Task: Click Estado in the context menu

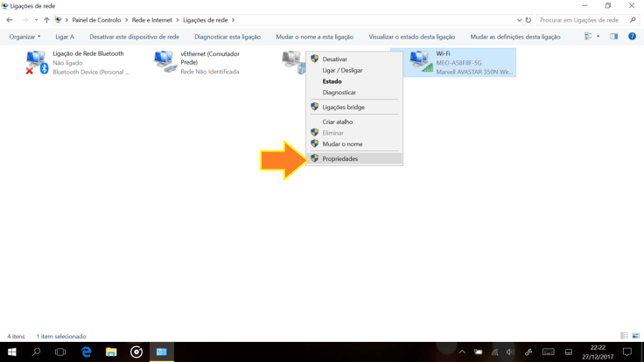Action: tap(332, 81)
